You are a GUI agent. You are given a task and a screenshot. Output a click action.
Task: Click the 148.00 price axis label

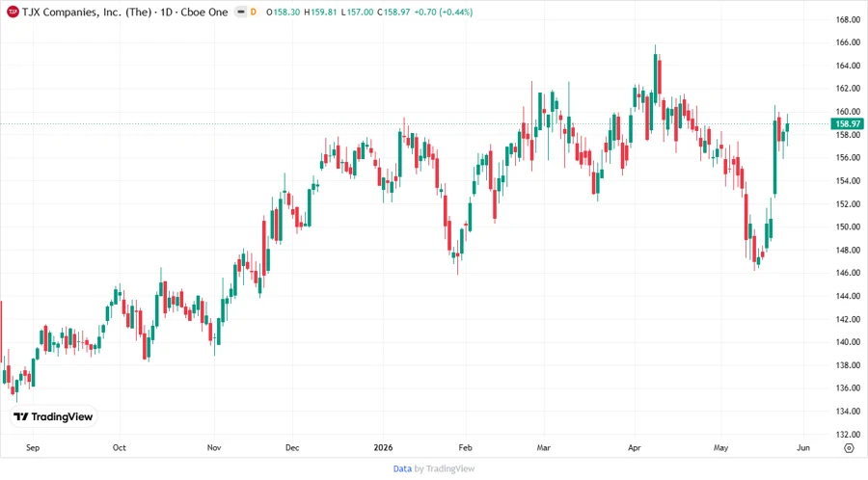pyautogui.click(x=848, y=250)
